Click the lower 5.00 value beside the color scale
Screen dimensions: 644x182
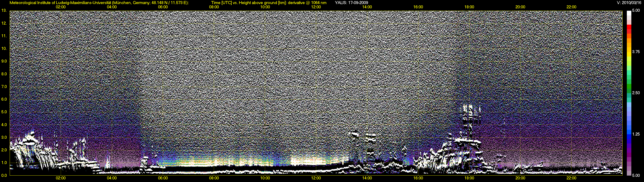[x=636, y=175]
